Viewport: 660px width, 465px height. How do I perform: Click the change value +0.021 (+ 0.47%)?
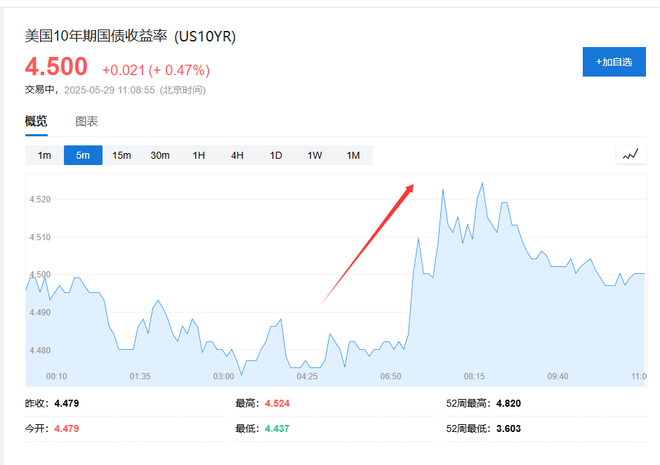tap(156, 70)
